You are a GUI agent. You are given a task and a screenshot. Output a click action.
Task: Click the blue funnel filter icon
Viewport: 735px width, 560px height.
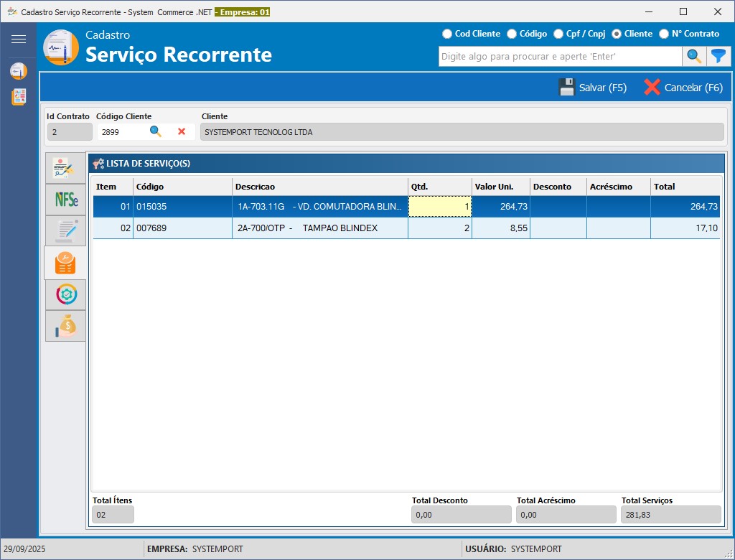(718, 56)
